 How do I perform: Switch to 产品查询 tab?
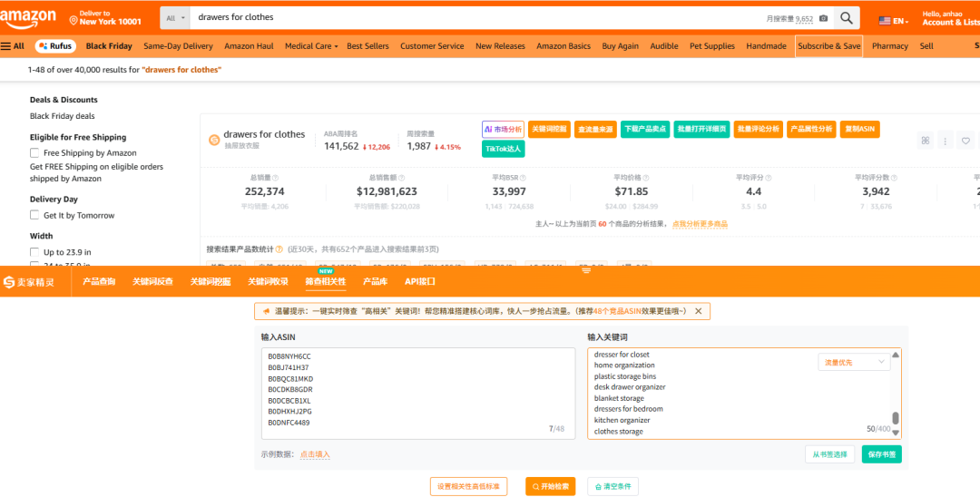[x=99, y=281]
